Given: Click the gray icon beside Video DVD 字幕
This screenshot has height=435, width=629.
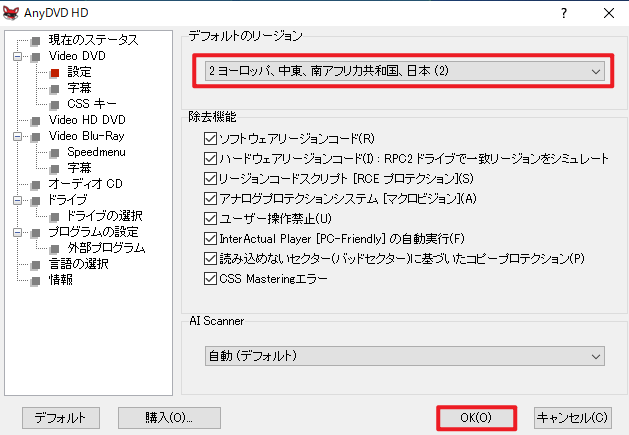Looking at the screenshot, I should (55, 89).
